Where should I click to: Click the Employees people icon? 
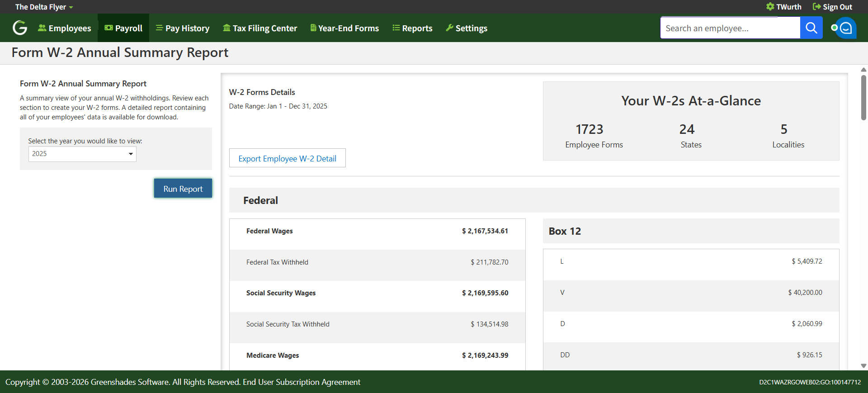pos(42,28)
